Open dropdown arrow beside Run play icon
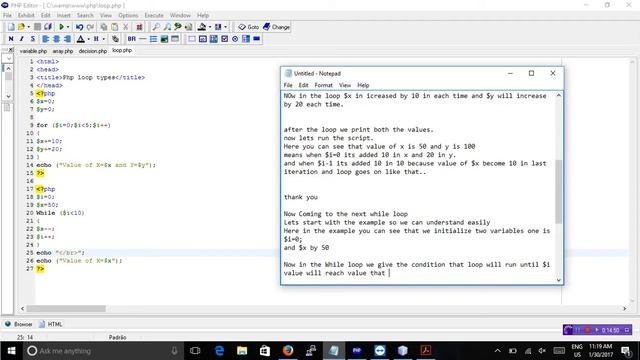The height and width of the screenshot is (360, 640). point(68,27)
